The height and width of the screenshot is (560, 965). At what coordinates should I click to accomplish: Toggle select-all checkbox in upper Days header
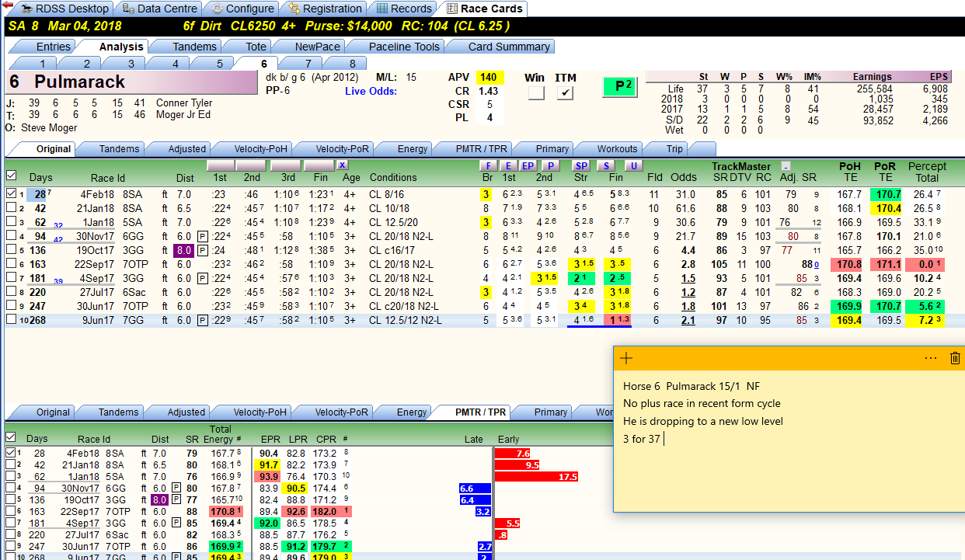point(11,176)
